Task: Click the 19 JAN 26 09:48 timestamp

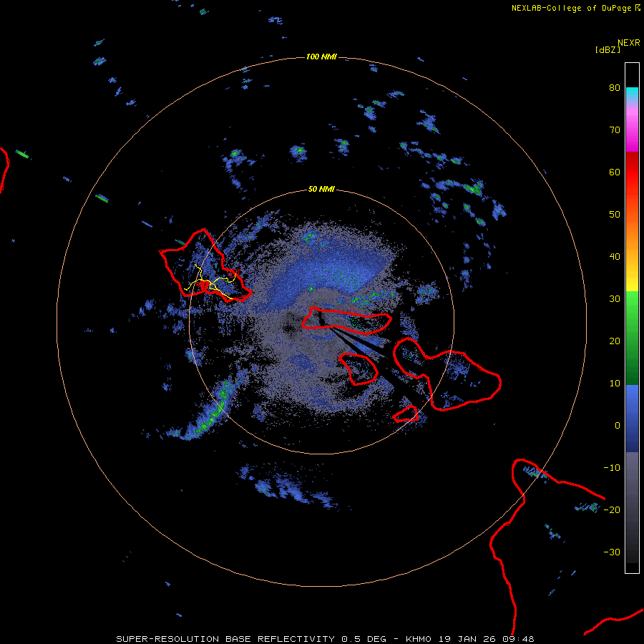Action: 486,639
